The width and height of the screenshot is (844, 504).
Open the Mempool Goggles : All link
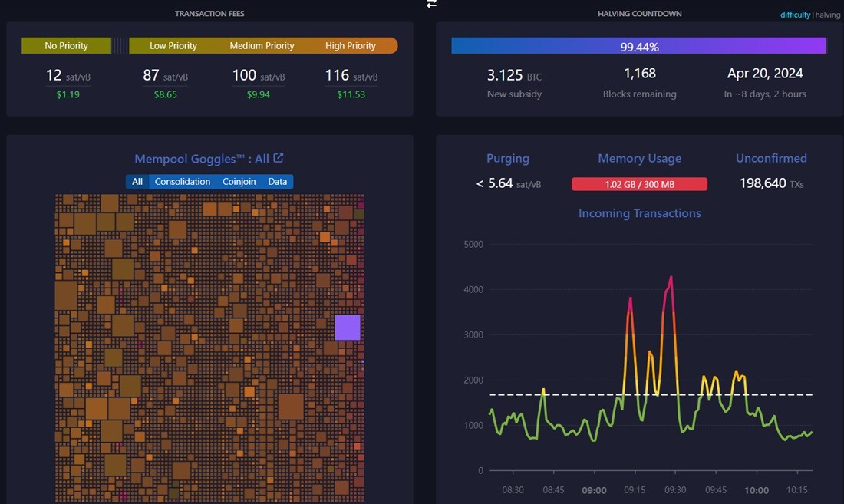click(x=201, y=159)
